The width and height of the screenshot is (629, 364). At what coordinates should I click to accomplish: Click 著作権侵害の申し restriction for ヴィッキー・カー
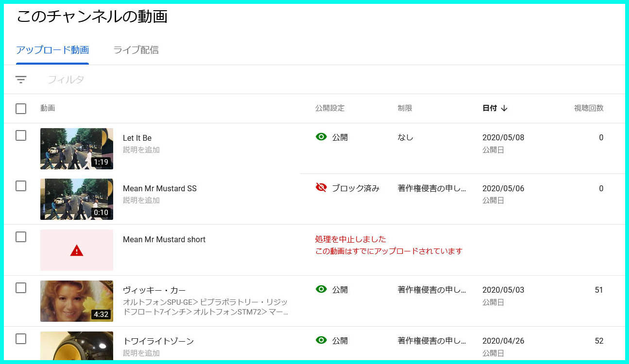point(432,290)
